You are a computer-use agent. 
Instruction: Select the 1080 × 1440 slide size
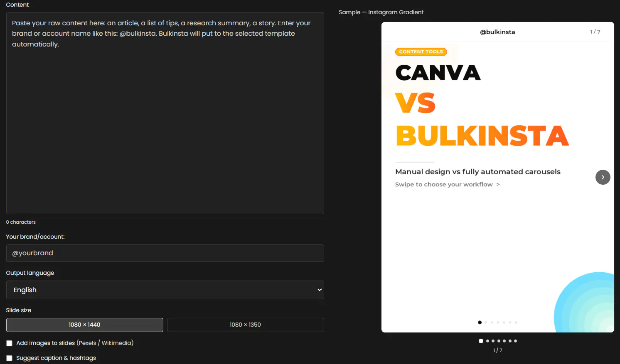pyautogui.click(x=85, y=325)
